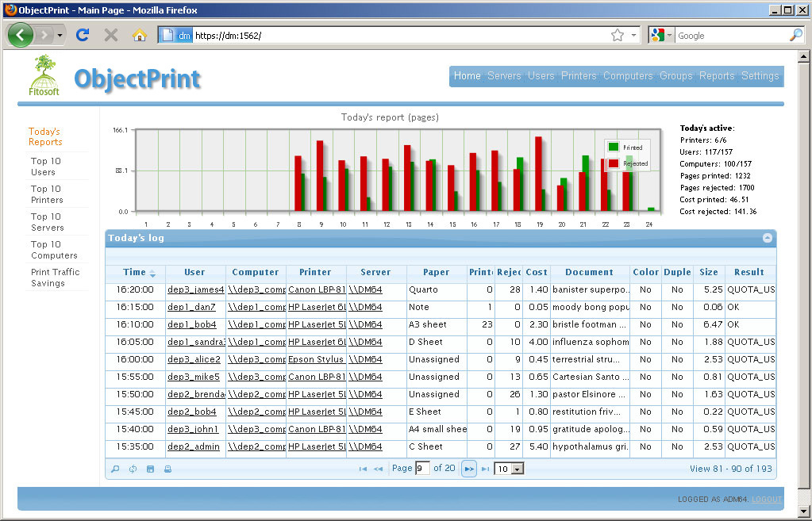Screen dimensions: 812x521
Task: Sort by the Printer column header
Action: pyautogui.click(x=315, y=272)
